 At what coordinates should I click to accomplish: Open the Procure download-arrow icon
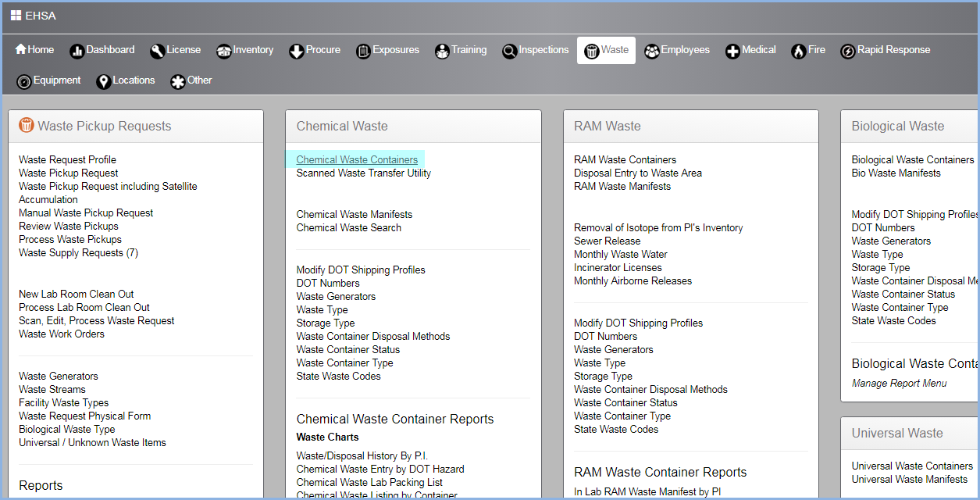[296, 51]
